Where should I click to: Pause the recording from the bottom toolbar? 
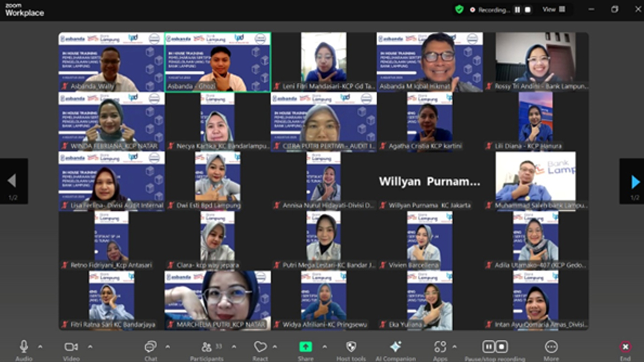[489, 347]
